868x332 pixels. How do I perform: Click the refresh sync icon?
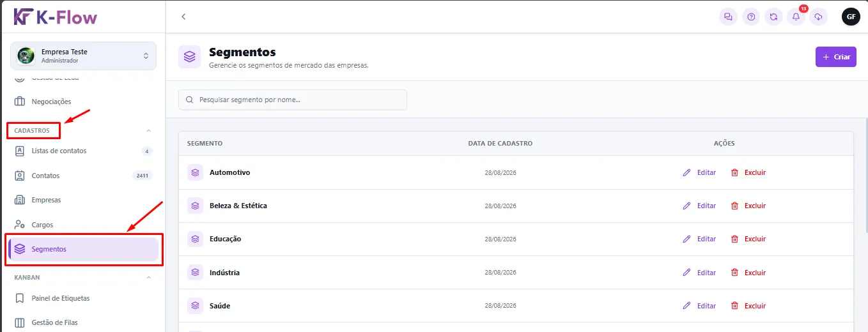pyautogui.click(x=773, y=17)
